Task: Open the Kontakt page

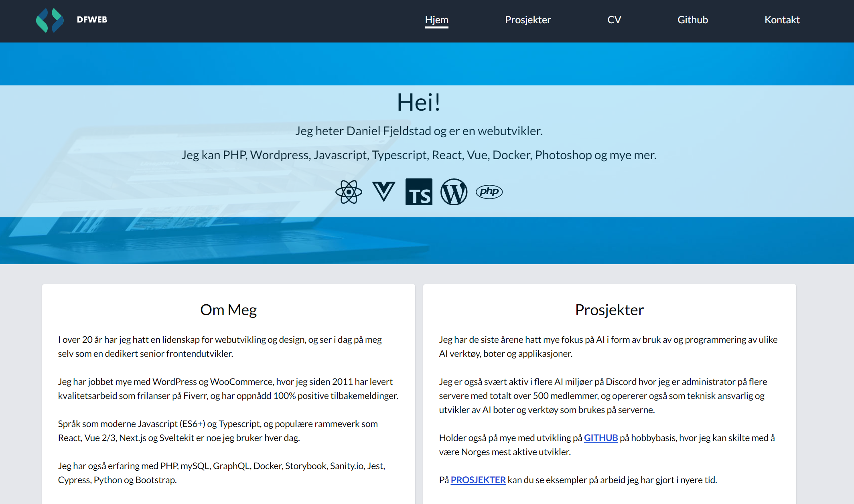Action: 782,20
